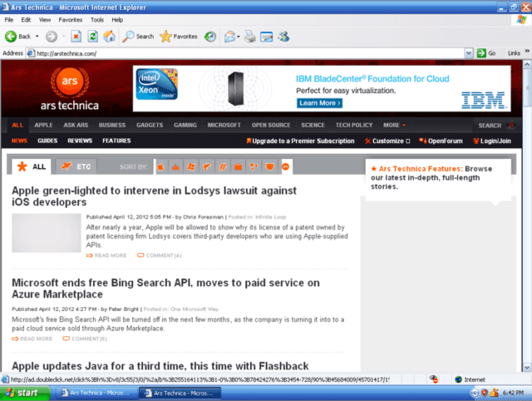Image resolution: width=532 pixels, height=401 pixels.
Task: Click the Mail envelope toolbar icon
Action: point(229,37)
